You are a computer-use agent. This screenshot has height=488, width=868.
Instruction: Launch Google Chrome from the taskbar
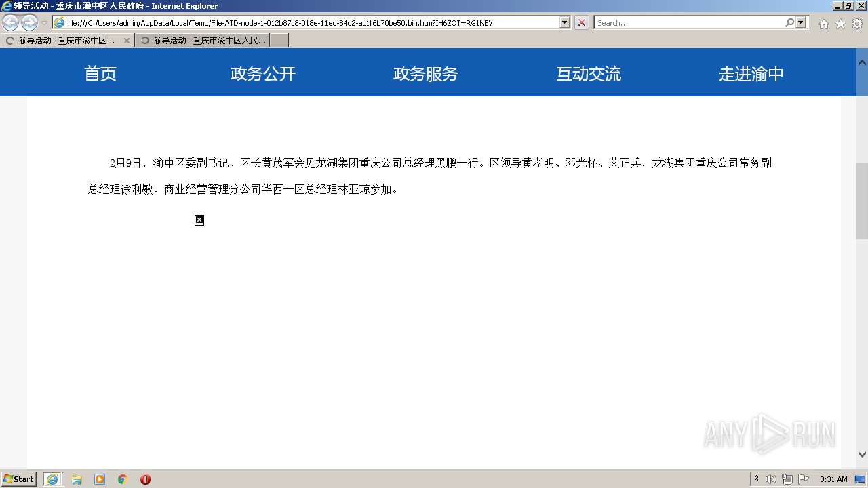[123, 479]
